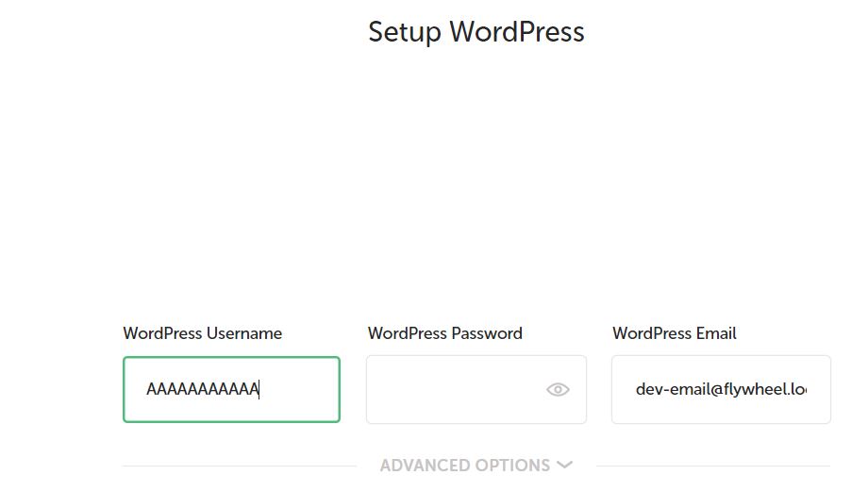The image size is (868, 492).
Task: Click the WordPress Username label
Action: pos(203,333)
